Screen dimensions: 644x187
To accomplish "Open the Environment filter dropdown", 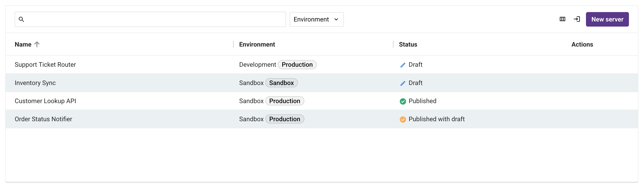I will [x=316, y=19].
